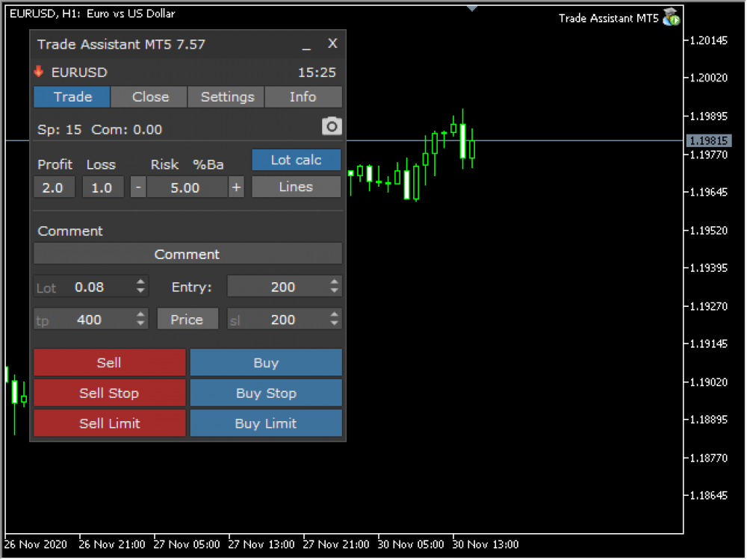Image resolution: width=747 pixels, height=560 pixels.
Task: Click the 1.18645 price scale label
Action: pyautogui.click(x=709, y=496)
